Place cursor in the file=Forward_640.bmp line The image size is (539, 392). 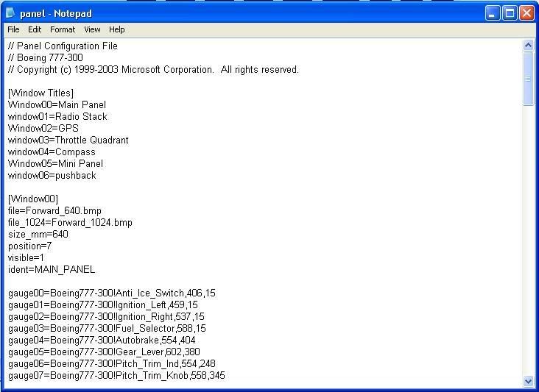[55, 211]
